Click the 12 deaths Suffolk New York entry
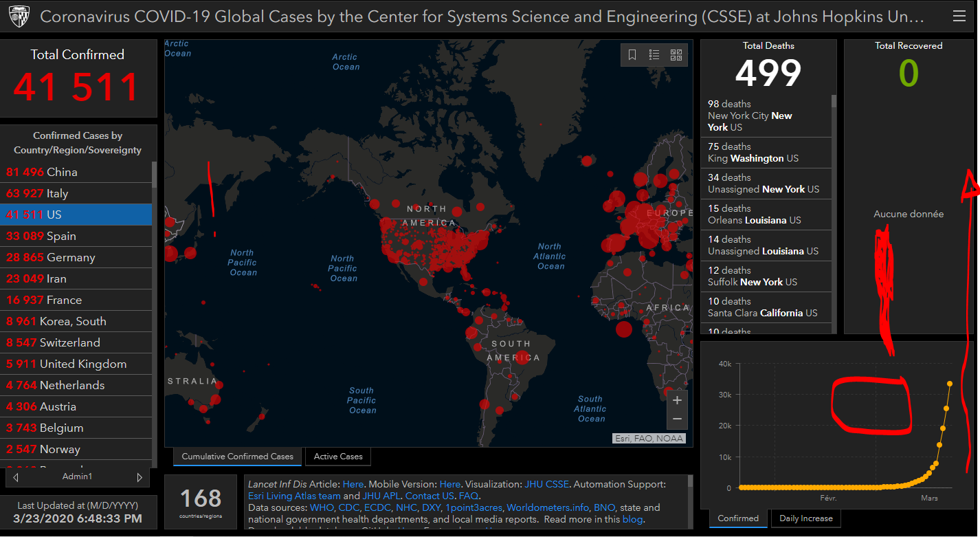Viewport: 980px width, 537px height. tap(766, 276)
